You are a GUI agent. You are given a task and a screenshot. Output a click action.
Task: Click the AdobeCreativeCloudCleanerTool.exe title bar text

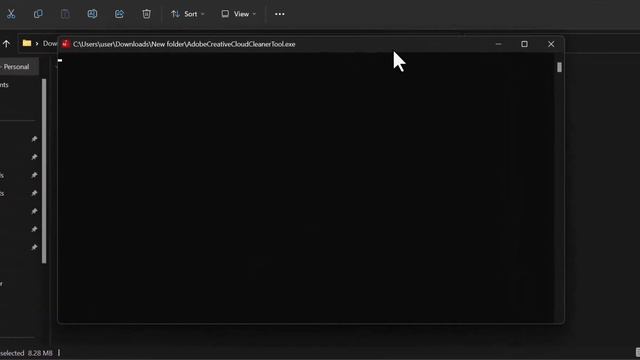click(x=184, y=44)
